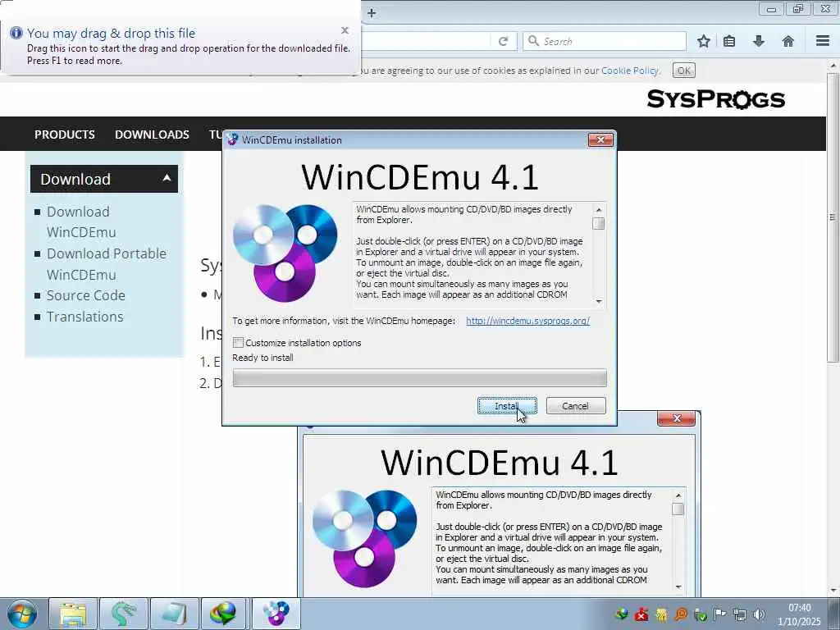The image size is (840, 630).
Task: Click the browser page vertical scrollbar thumb
Action: (833, 217)
